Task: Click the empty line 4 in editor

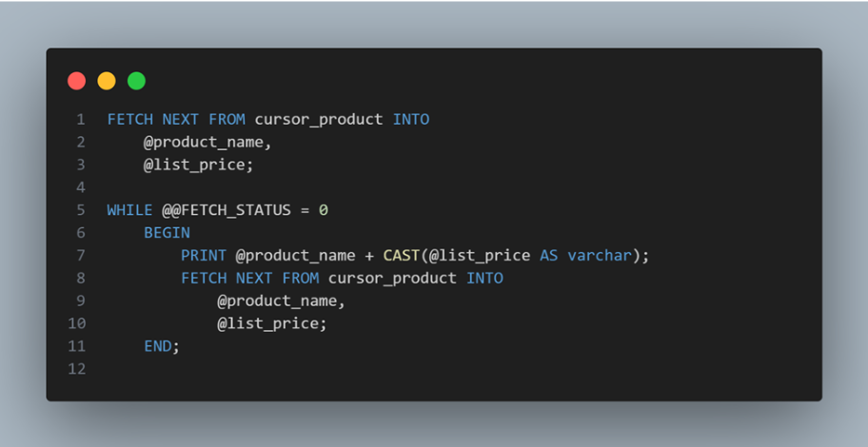Action: tap(286, 187)
